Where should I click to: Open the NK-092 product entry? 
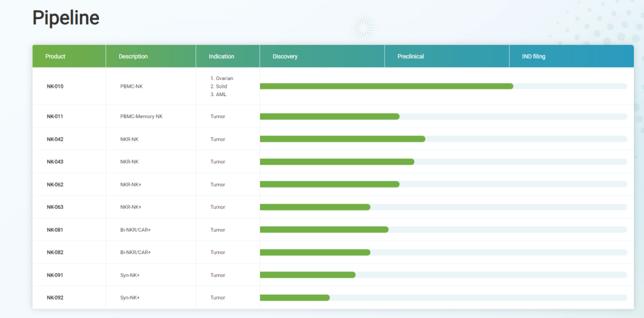tap(55, 298)
